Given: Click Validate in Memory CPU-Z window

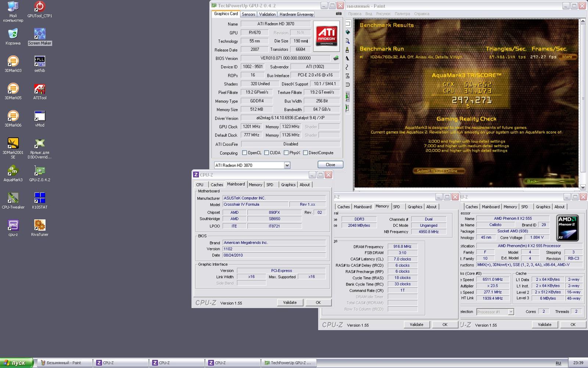Looking at the screenshot, I should 416,325.
